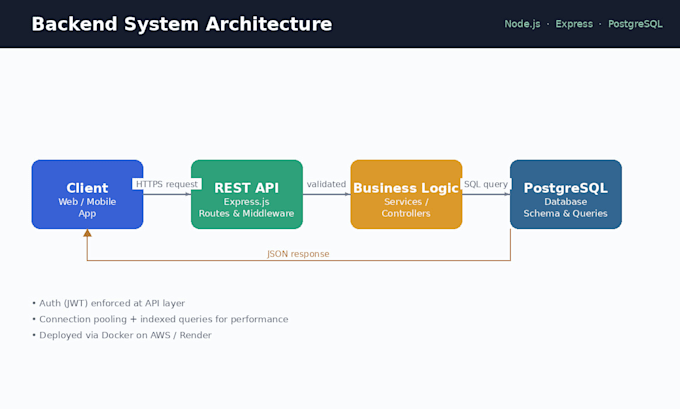680x409 pixels.
Task: Click the SQL query arrow label
Action: coord(486,184)
